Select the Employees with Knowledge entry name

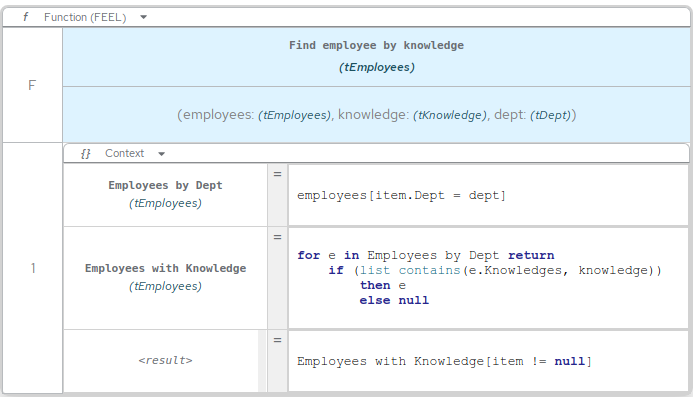(x=165, y=268)
